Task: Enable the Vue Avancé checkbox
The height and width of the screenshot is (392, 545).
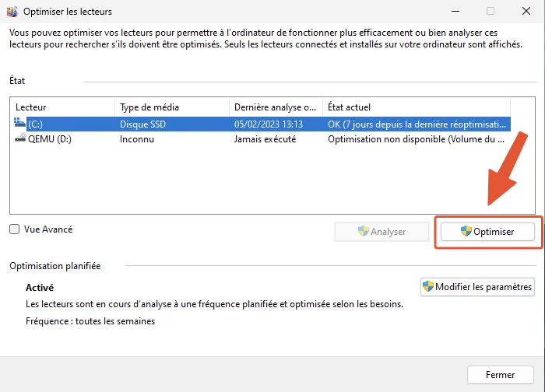Action: point(14,229)
